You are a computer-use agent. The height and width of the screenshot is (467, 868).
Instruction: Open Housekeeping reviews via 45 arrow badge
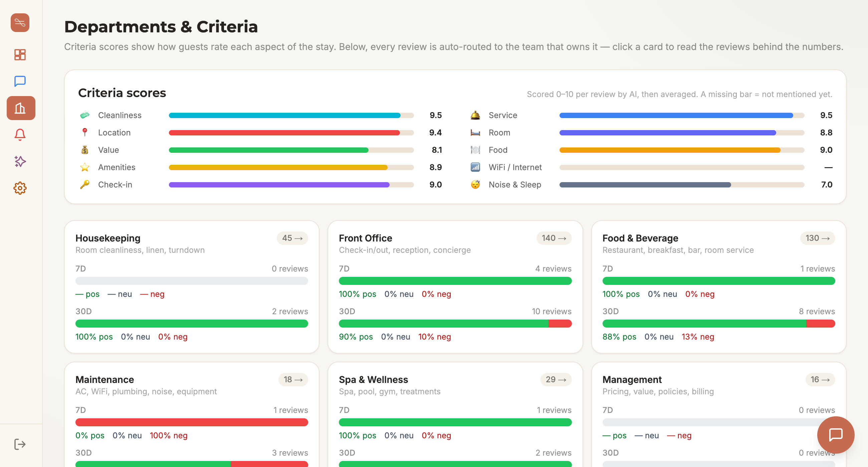[x=292, y=238]
